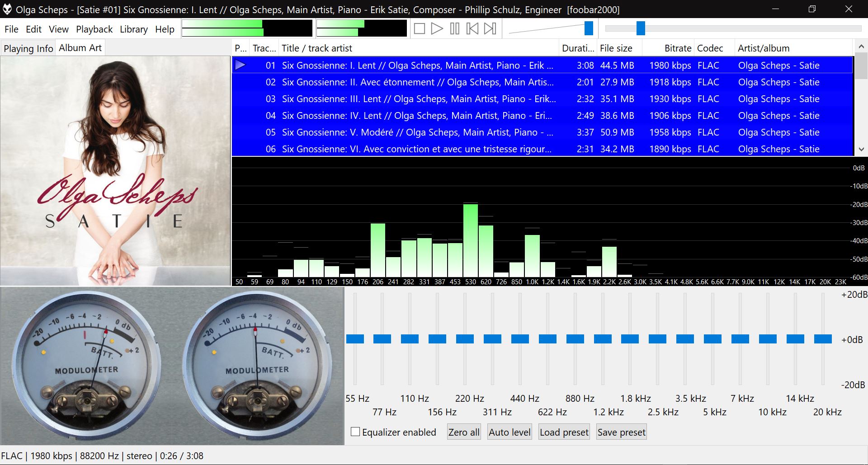The width and height of the screenshot is (868, 465).
Task: Open the Edit menu
Action: point(33,29)
